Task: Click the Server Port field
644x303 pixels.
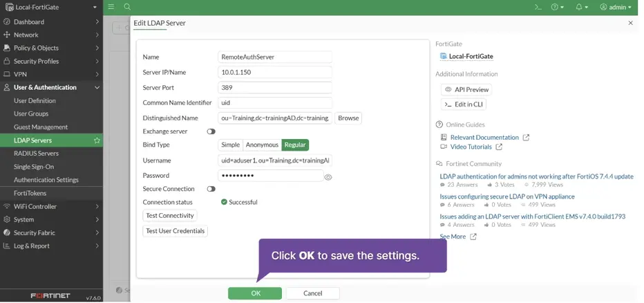Action: click(275, 88)
